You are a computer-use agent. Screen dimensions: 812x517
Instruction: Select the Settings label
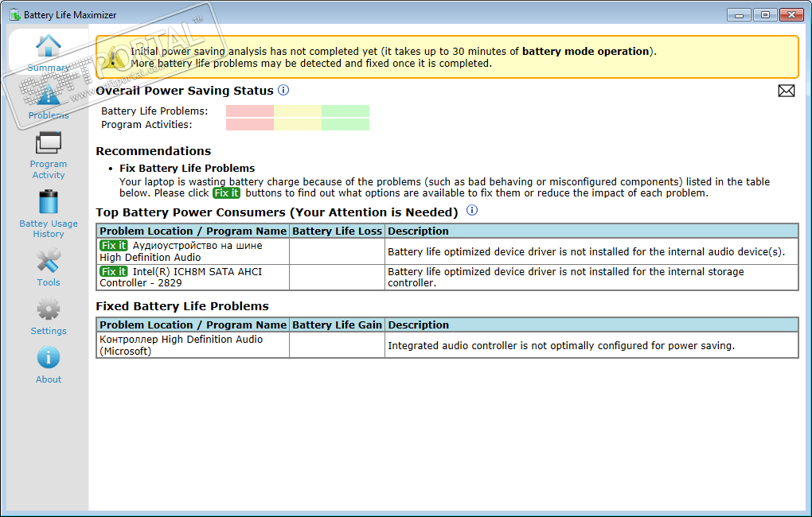click(48, 331)
